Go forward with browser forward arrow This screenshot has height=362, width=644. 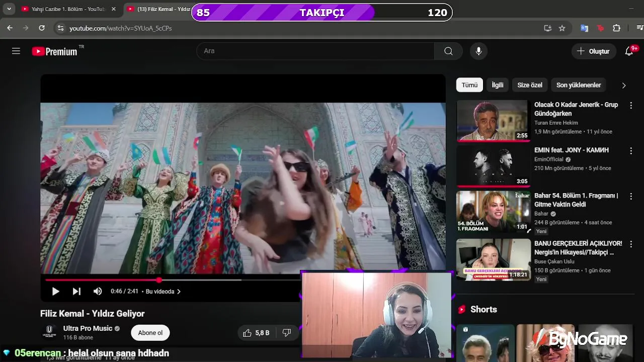pos(26,28)
